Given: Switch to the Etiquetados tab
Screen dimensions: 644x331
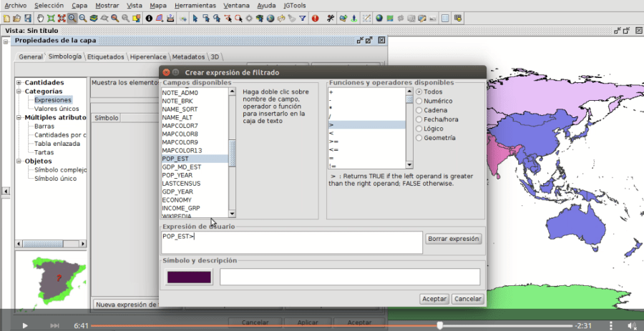Looking at the screenshot, I should click(x=106, y=56).
